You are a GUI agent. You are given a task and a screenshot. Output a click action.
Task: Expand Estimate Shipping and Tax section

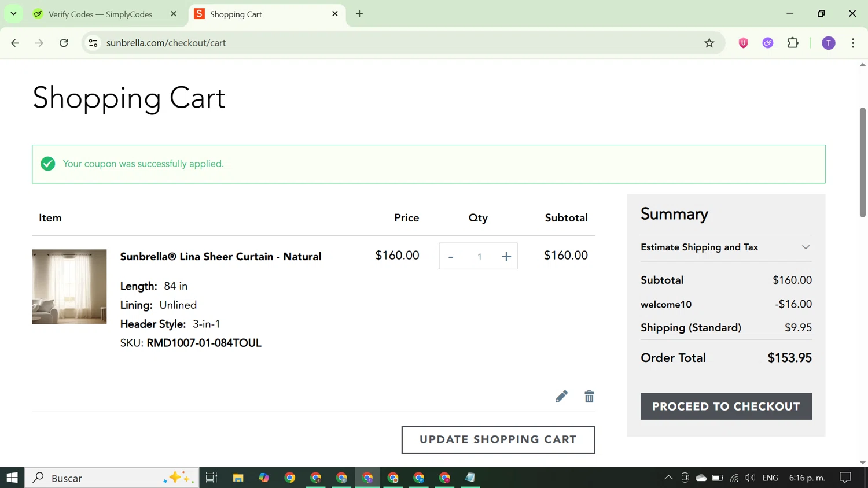726,247
